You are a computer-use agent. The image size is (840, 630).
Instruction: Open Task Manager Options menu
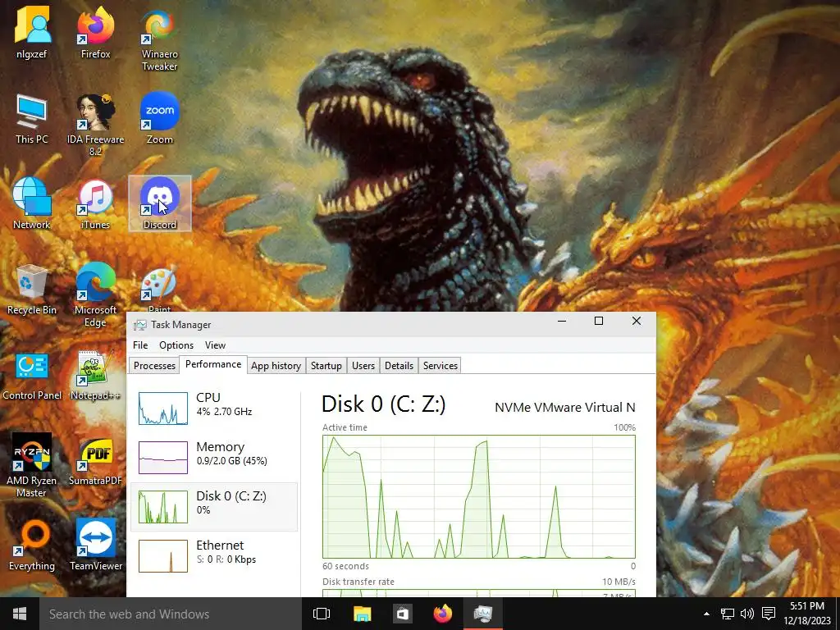(176, 345)
